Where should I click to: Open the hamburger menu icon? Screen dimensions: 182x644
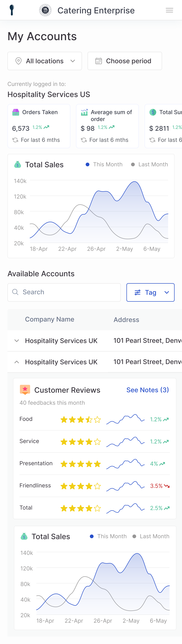click(169, 10)
